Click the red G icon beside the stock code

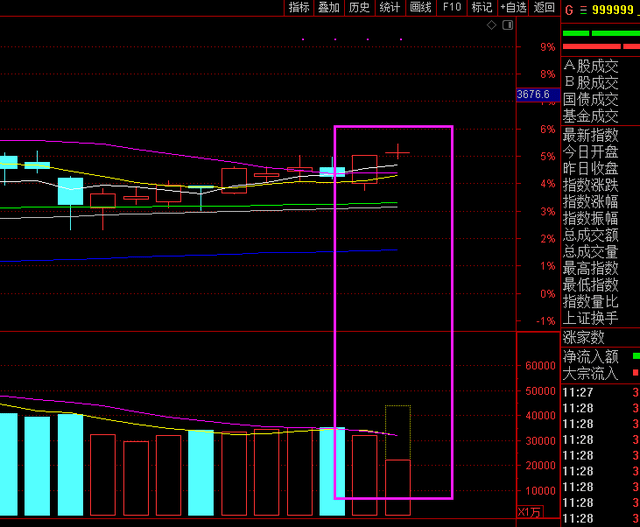click(x=569, y=10)
